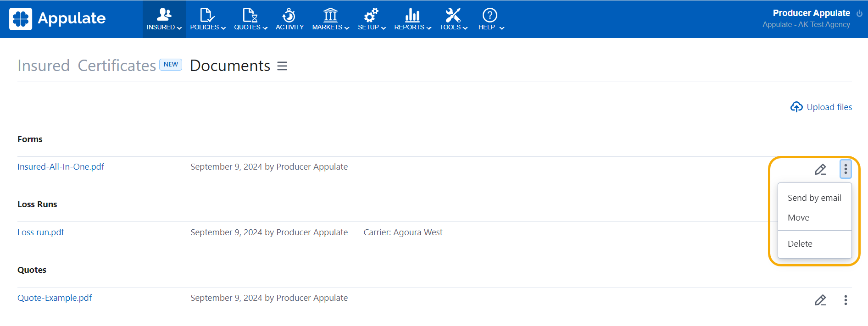Go to the Activity section
The width and height of the screenshot is (868, 326).
click(x=289, y=19)
